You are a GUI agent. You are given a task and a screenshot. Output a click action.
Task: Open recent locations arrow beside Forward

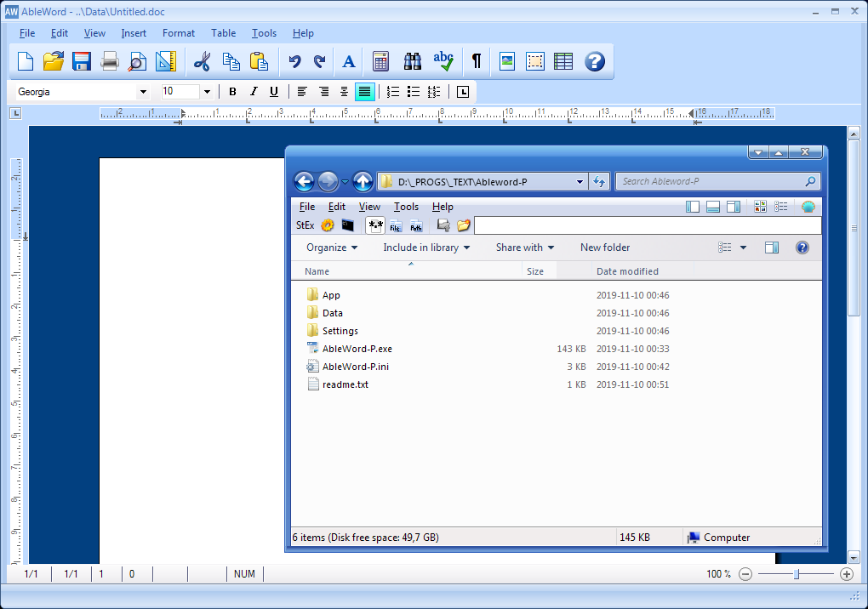[345, 181]
